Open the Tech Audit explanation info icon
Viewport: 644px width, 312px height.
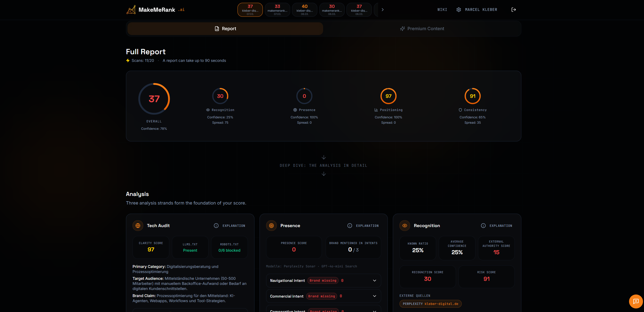(x=216, y=226)
